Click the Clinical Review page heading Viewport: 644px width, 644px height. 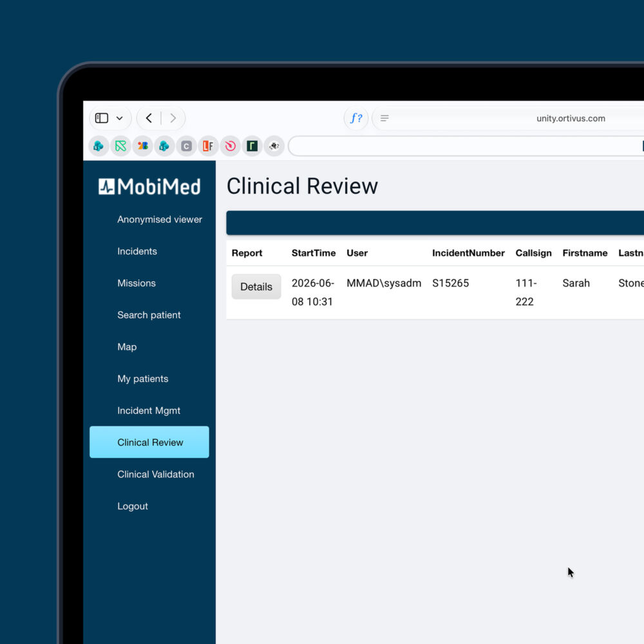click(302, 186)
